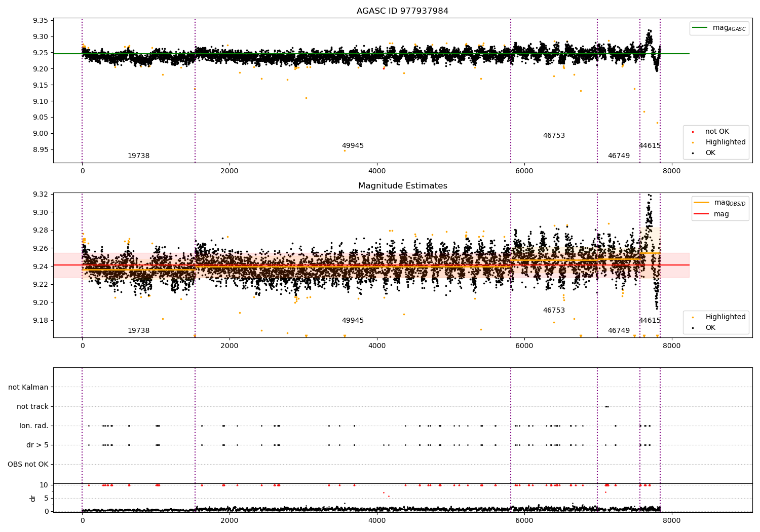Click obsid label 46749 in Magnitude Estimates plot
Viewport: 760px width, 532px height.
point(619,331)
